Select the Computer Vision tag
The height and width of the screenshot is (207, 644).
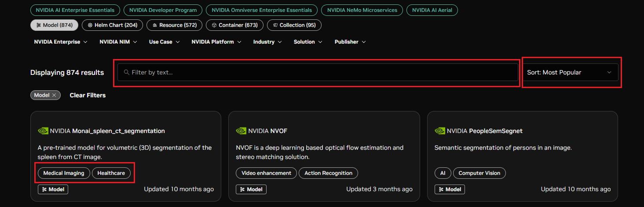(x=479, y=173)
